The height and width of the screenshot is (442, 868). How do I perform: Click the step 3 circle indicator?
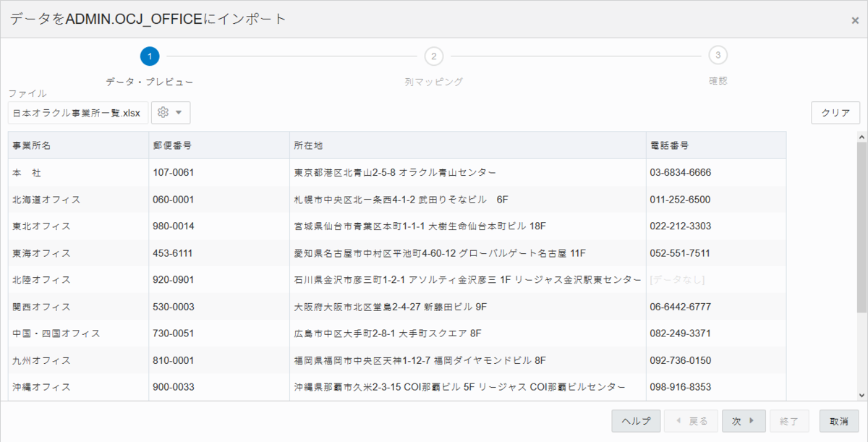click(717, 54)
